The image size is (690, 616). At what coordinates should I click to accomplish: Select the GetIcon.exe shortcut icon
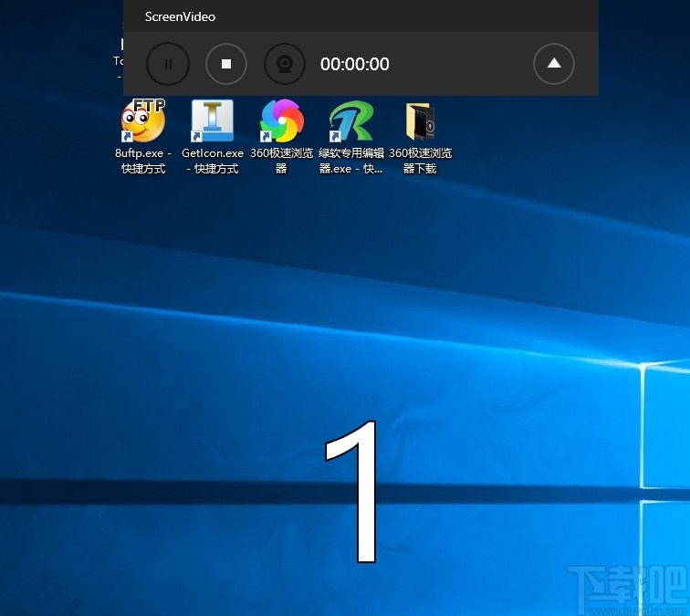[213, 120]
